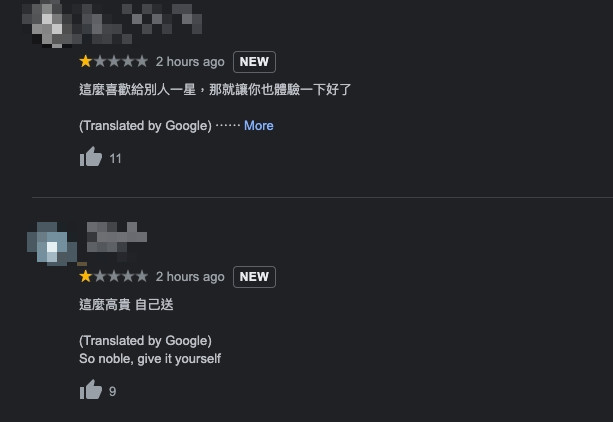Like the first review with thumbs-up

click(91, 157)
